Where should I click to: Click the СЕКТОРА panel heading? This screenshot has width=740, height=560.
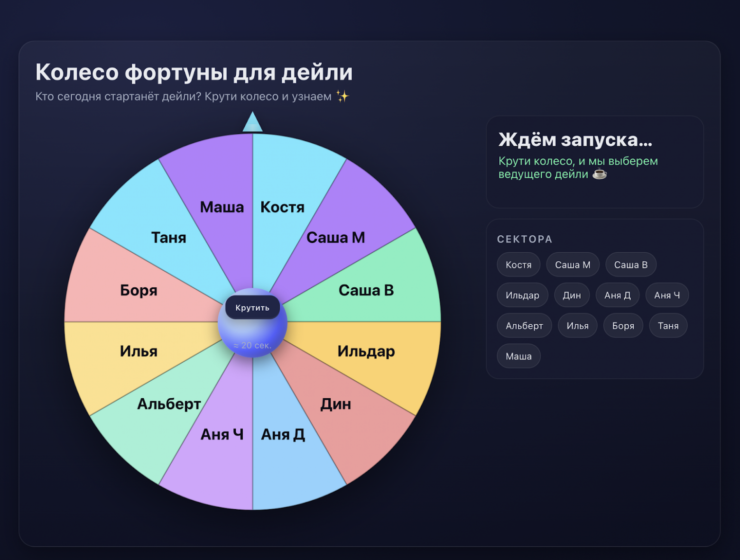point(525,239)
